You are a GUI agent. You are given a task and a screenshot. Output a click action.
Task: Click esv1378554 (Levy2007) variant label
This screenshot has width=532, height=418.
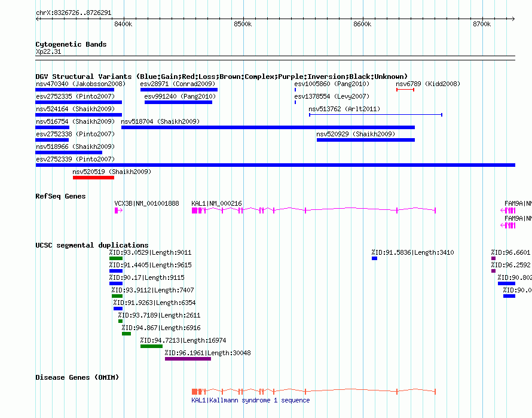point(332,96)
